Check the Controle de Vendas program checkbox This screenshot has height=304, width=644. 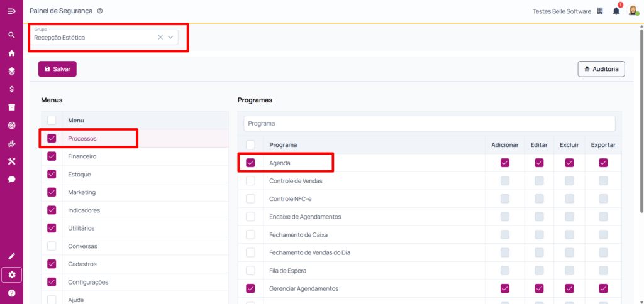[x=251, y=181]
